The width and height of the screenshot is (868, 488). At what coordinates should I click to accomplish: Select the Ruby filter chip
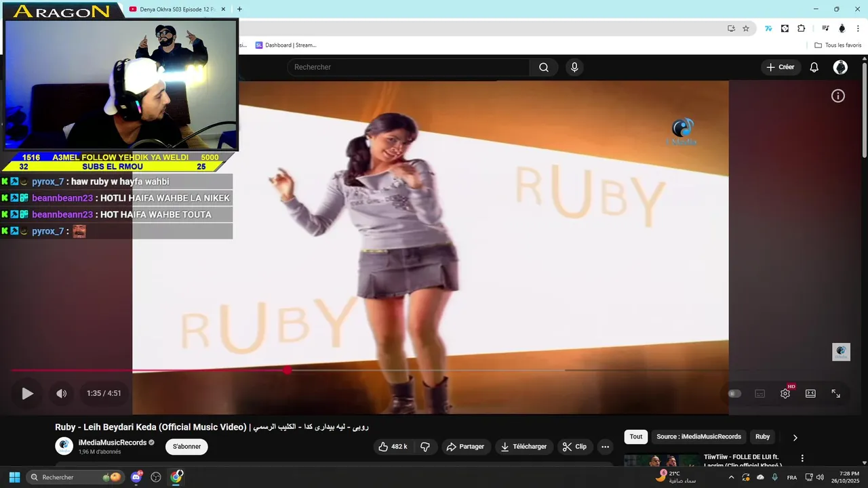pos(763,436)
